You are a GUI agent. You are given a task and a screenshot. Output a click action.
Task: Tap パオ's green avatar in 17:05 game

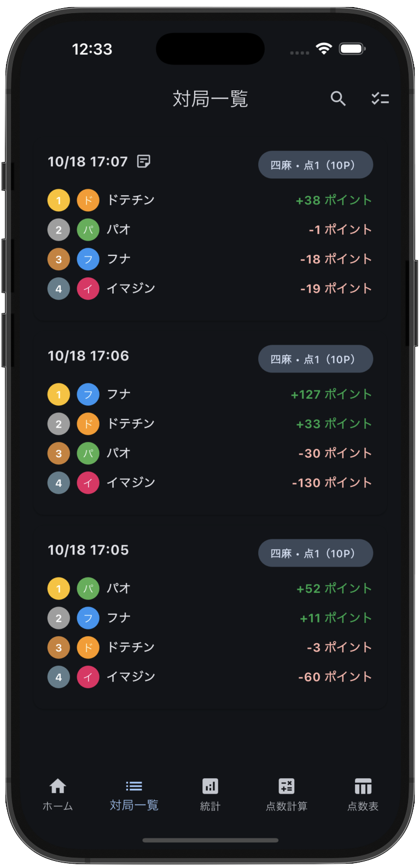(x=88, y=589)
